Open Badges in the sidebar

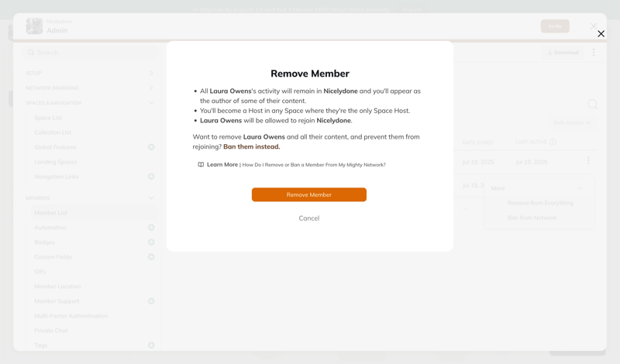[x=44, y=242]
